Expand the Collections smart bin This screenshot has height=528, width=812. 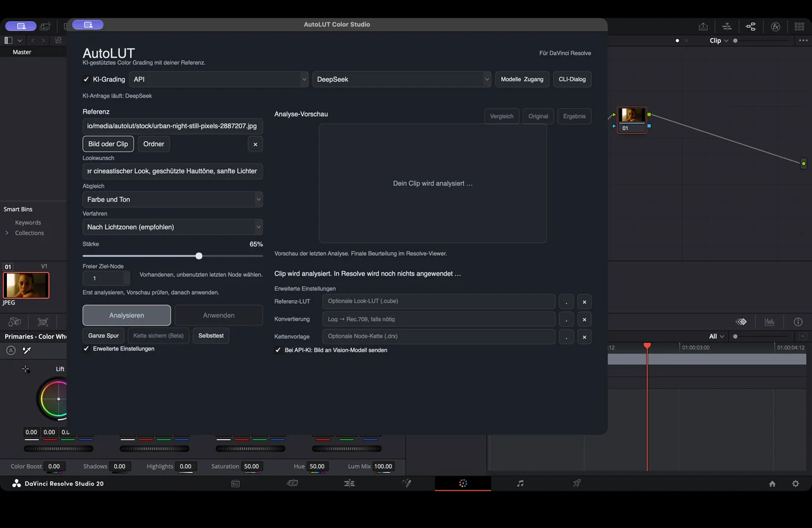7,233
